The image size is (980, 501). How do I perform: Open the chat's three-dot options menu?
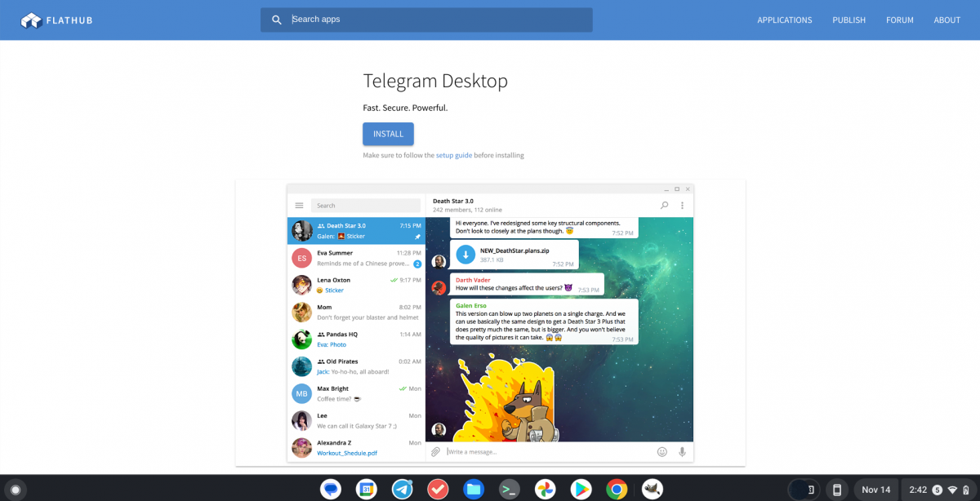point(682,205)
